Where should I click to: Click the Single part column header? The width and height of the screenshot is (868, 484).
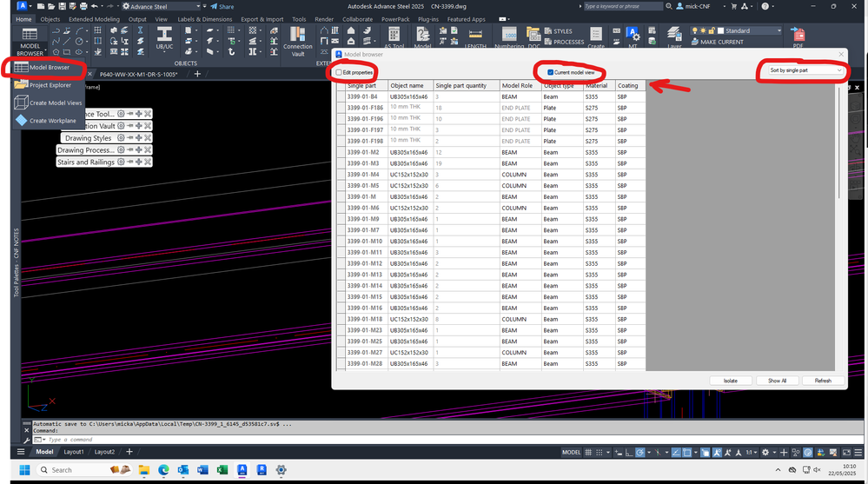click(366, 85)
